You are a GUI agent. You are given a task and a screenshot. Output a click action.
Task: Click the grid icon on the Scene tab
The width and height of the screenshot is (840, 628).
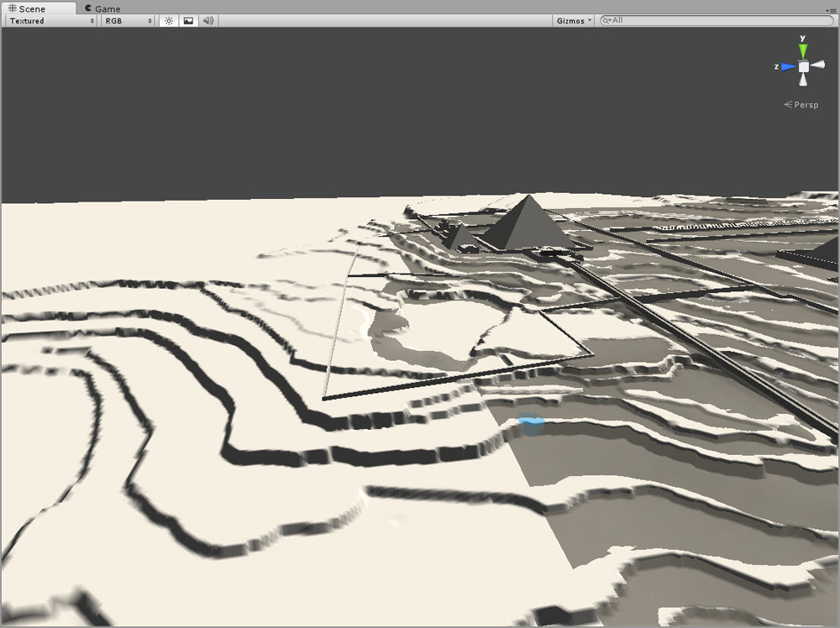point(12,8)
